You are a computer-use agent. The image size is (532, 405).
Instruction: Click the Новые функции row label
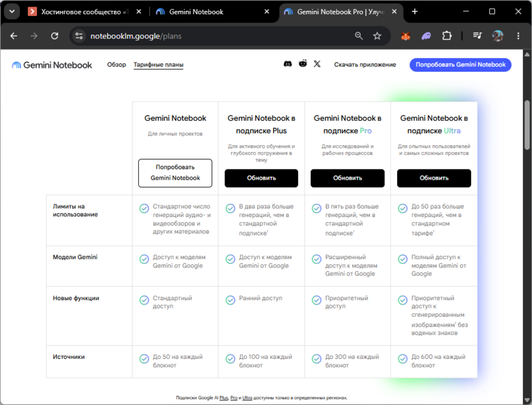pos(76,298)
